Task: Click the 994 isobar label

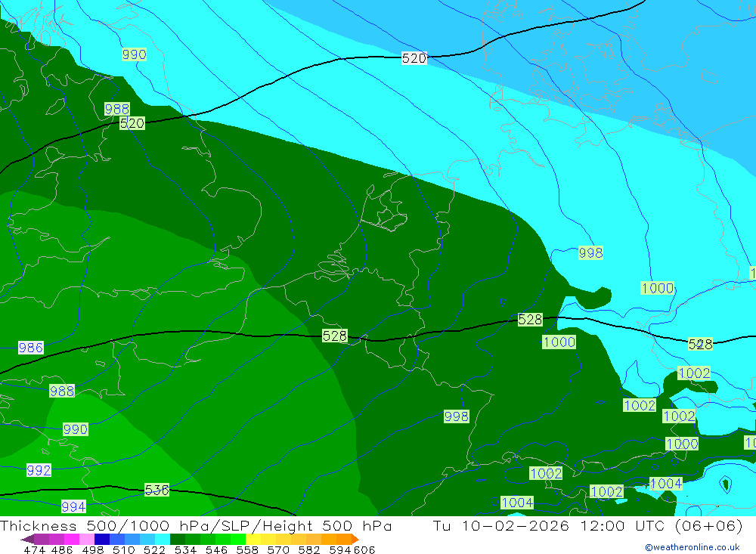Action: [x=73, y=506]
